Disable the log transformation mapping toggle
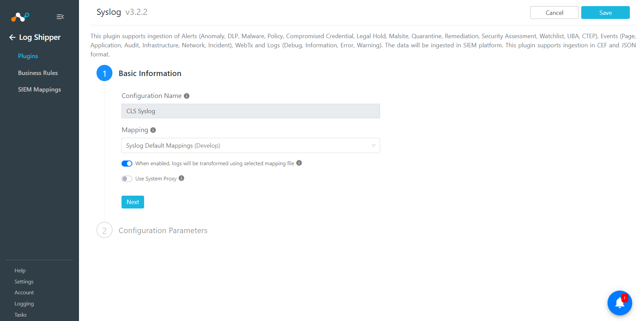The height and width of the screenshot is (321, 644). (x=127, y=164)
